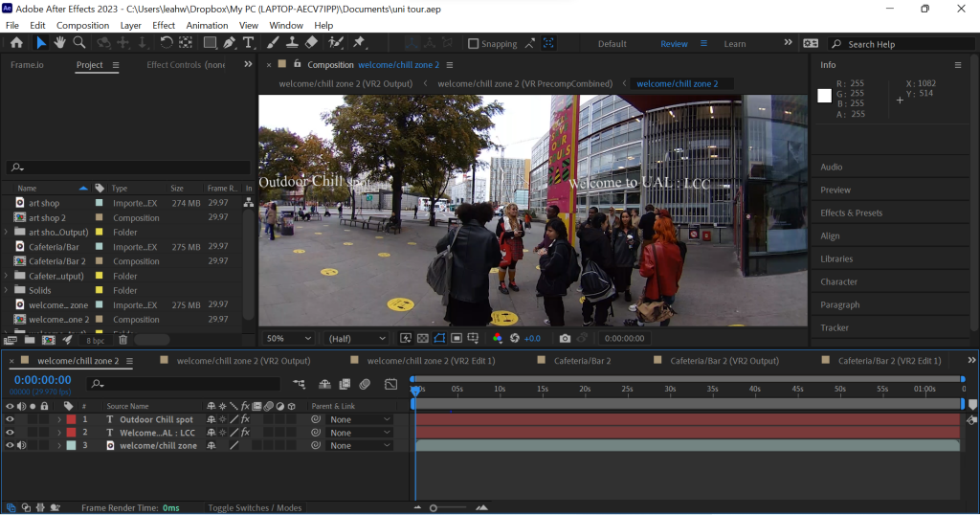Expand the Outdoor Chill spot layer properties
980x515 pixels.
[x=59, y=419]
